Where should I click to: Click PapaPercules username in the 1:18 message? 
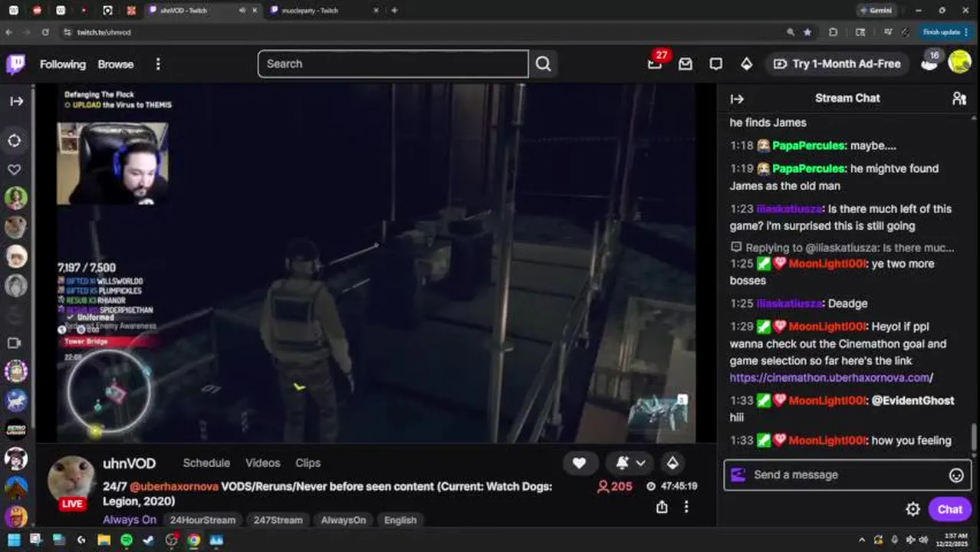[808, 146]
